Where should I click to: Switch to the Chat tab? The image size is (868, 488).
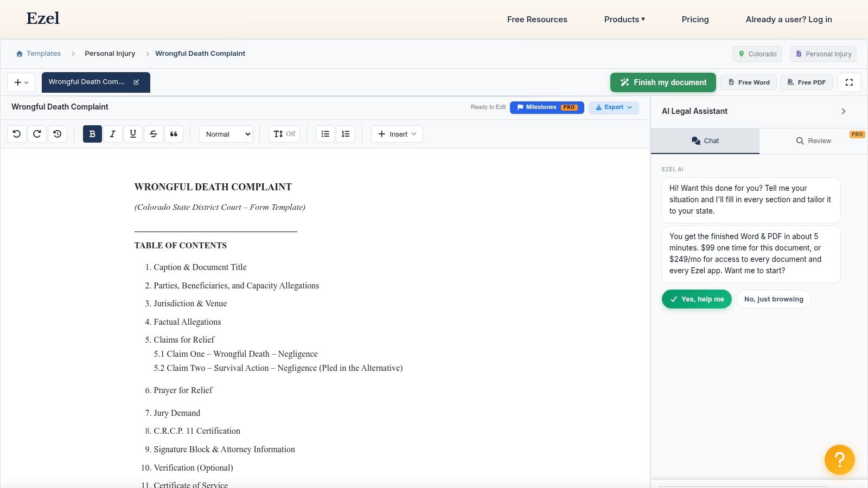[x=705, y=141]
